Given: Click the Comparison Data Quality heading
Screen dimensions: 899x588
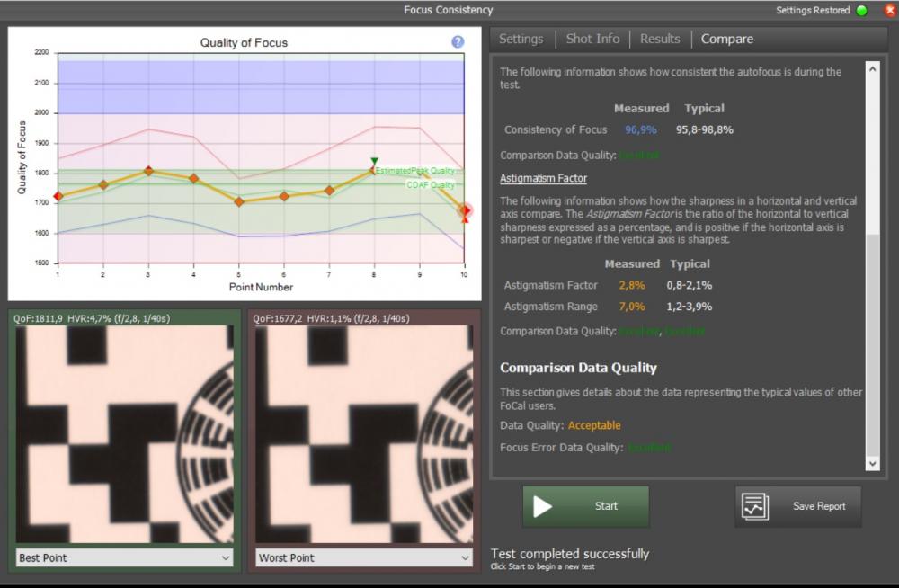Looking at the screenshot, I should pos(578,368).
